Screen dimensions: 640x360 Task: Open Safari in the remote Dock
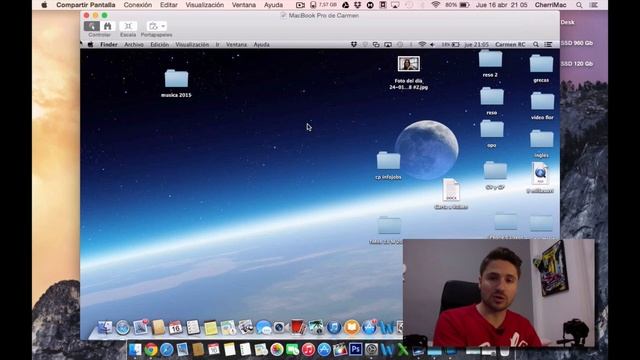point(122,327)
